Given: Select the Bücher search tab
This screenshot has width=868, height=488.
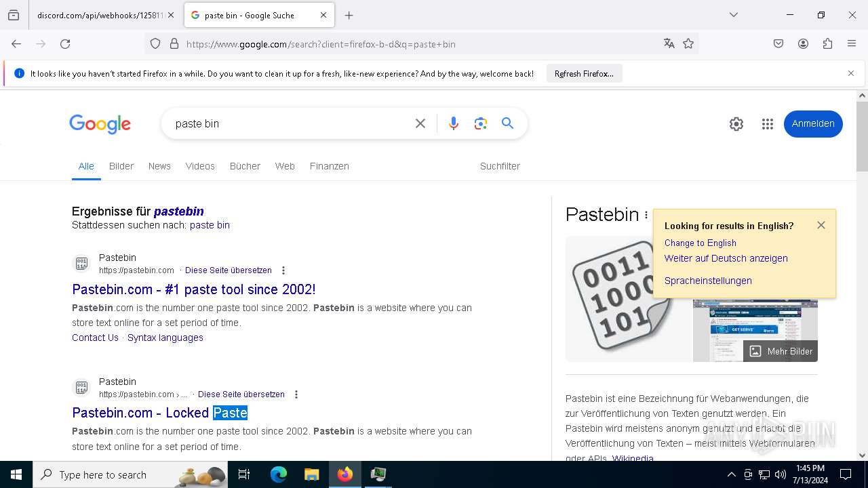Looking at the screenshot, I should click(x=245, y=166).
